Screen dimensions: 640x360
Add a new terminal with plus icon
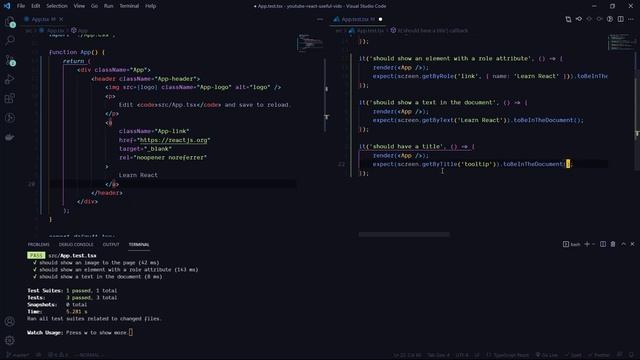587,244
